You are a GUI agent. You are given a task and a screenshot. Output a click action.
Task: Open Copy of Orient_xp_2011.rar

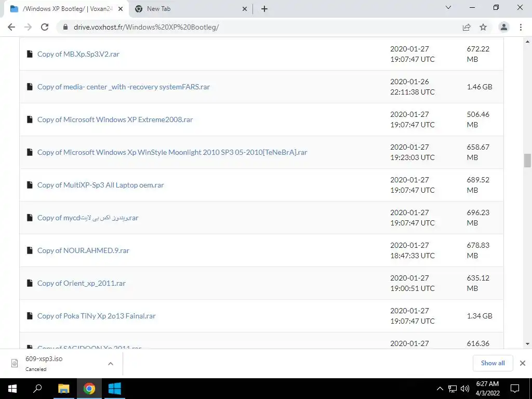coord(82,283)
